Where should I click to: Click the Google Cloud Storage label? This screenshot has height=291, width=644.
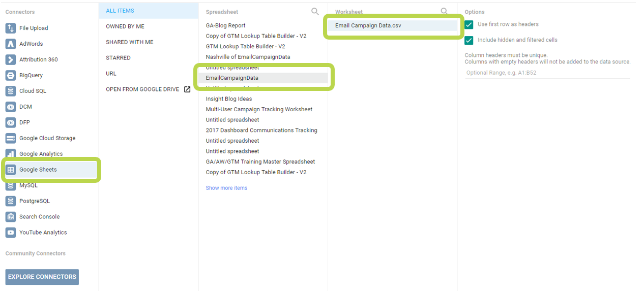pyautogui.click(x=47, y=138)
